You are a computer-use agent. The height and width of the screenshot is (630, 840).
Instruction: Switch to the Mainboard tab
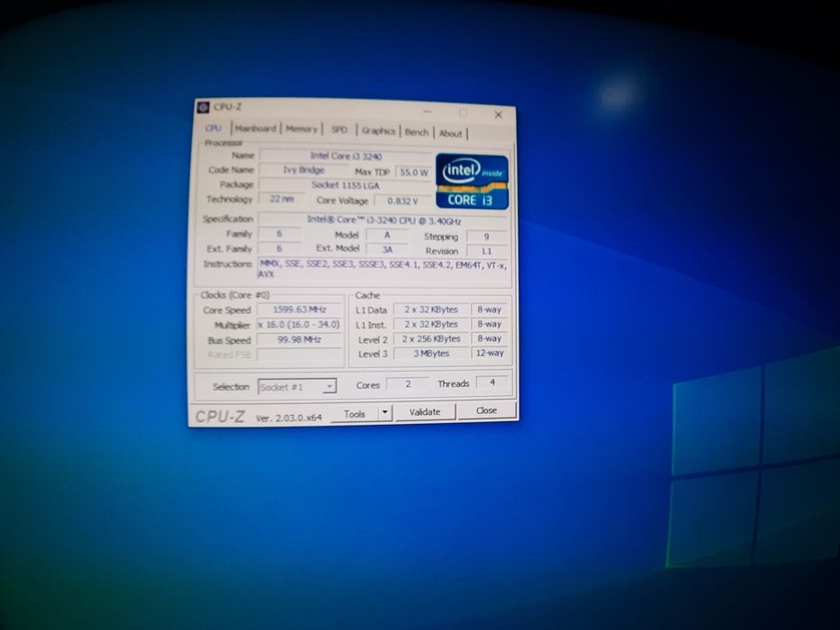pos(256,129)
